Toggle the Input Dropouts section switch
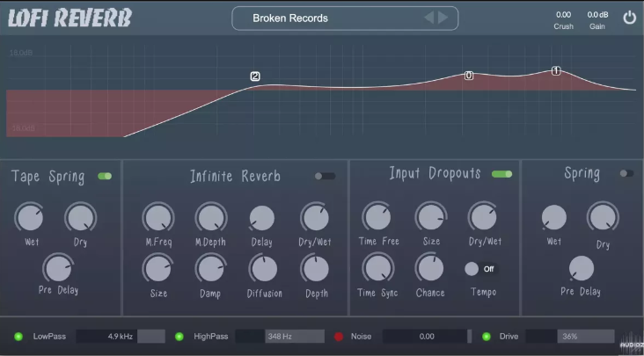This screenshot has height=356, width=644. (501, 174)
